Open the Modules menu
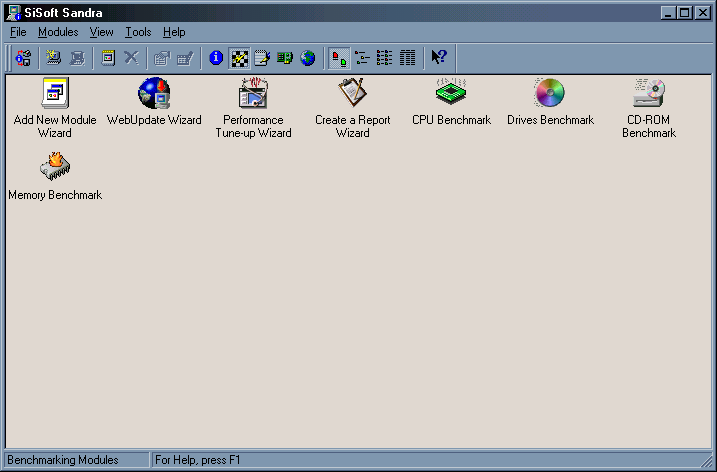Viewport: 717px width, 472px height. pos(58,32)
